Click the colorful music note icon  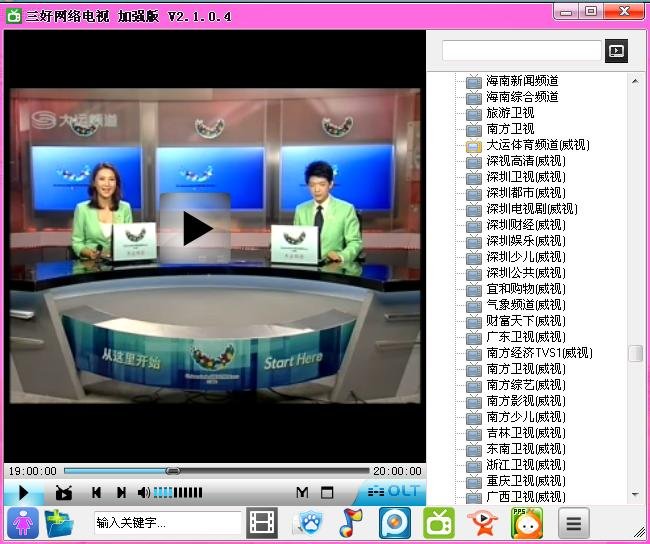350,522
